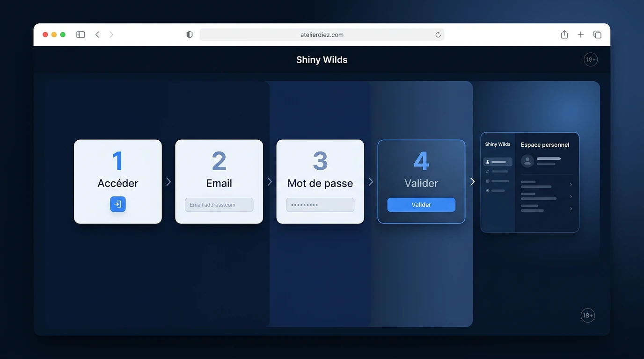
Task: Add a new tab with the plus icon
Action: pyautogui.click(x=581, y=35)
